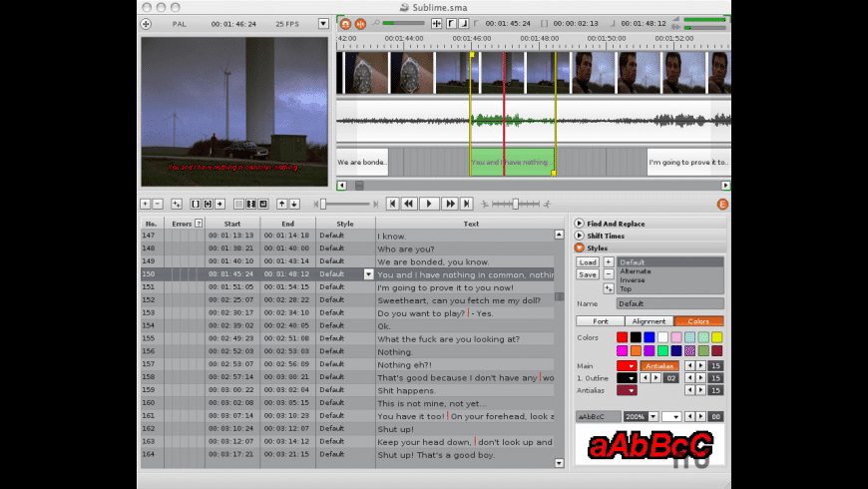Click the Save styles button
Image resolution: width=868 pixels, height=489 pixels.
588,274
